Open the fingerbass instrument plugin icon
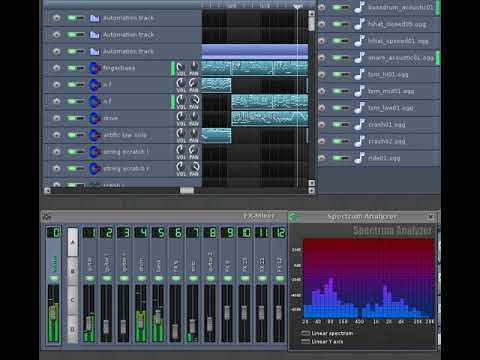 (x=94, y=68)
